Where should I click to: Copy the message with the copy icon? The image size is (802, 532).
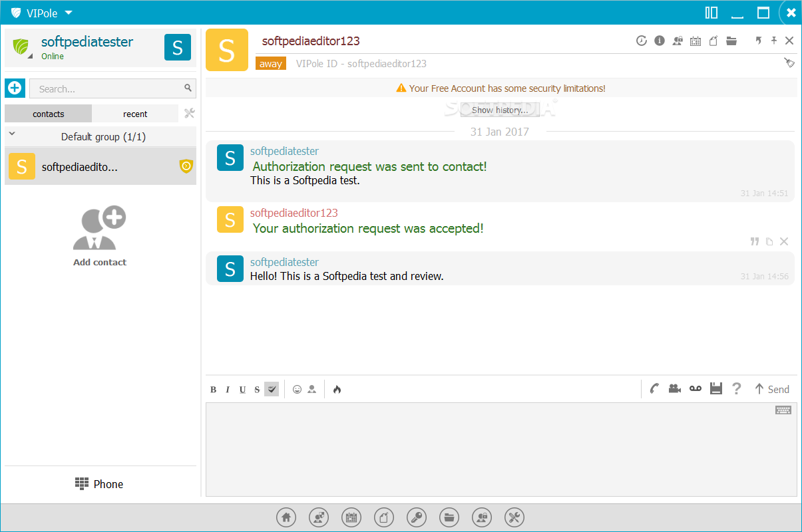pyautogui.click(x=769, y=241)
